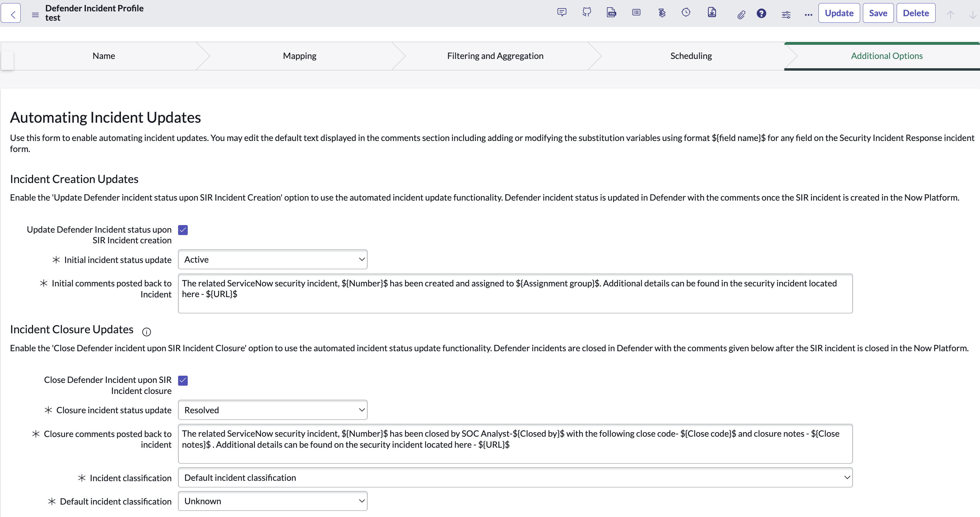Image resolution: width=980 pixels, height=517 pixels.
Task: Go to the Scheduling step
Action: tap(691, 56)
